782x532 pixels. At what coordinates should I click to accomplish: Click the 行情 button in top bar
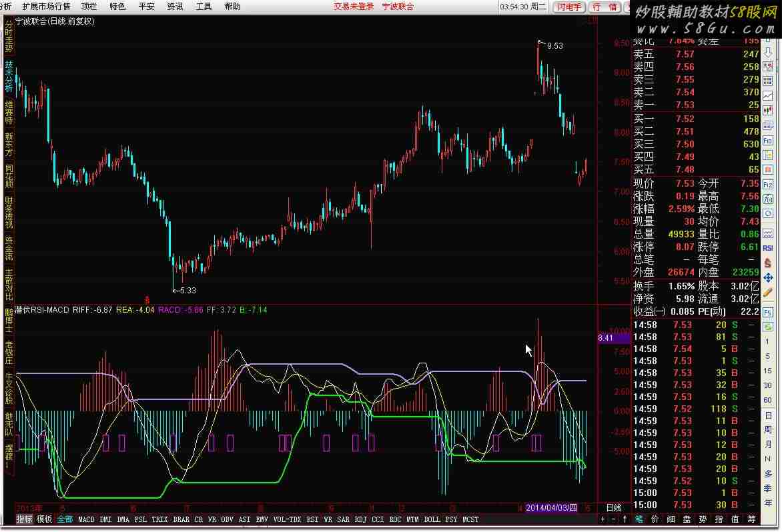[605, 7]
